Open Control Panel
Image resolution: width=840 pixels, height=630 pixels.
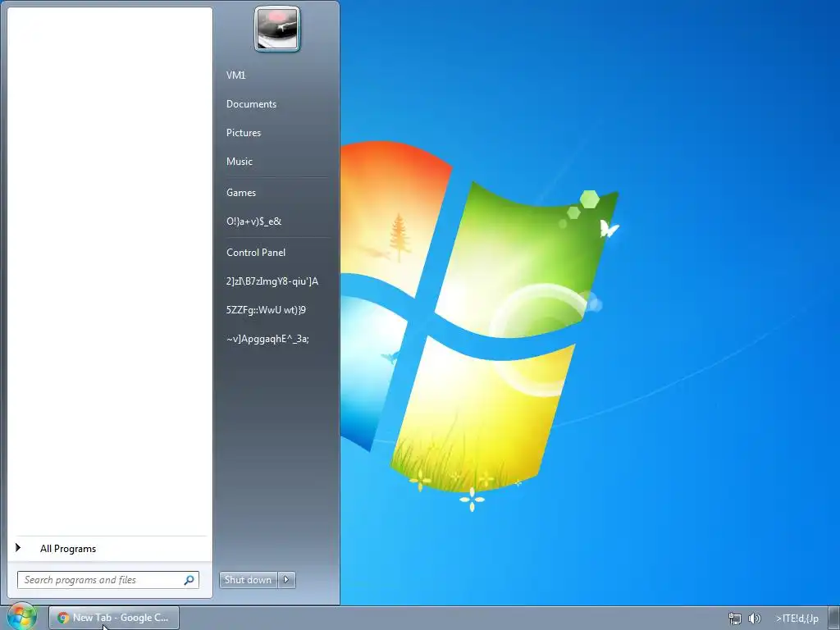click(256, 253)
